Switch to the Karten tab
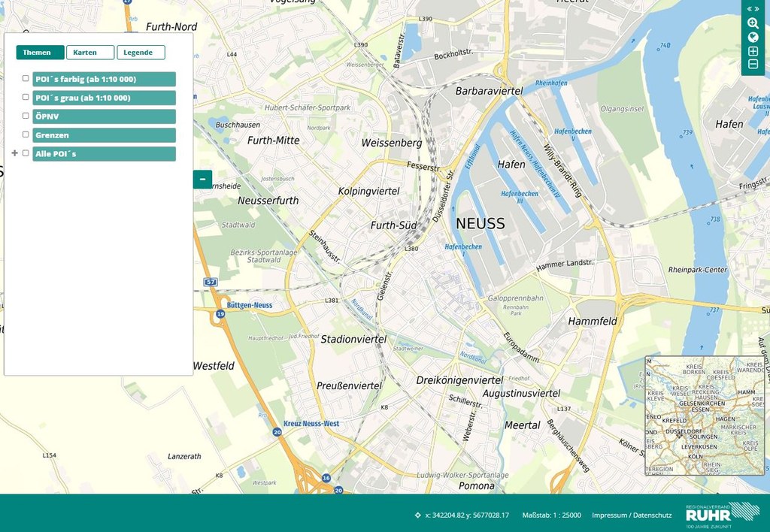This screenshot has height=532, width=770. (90, 53)
